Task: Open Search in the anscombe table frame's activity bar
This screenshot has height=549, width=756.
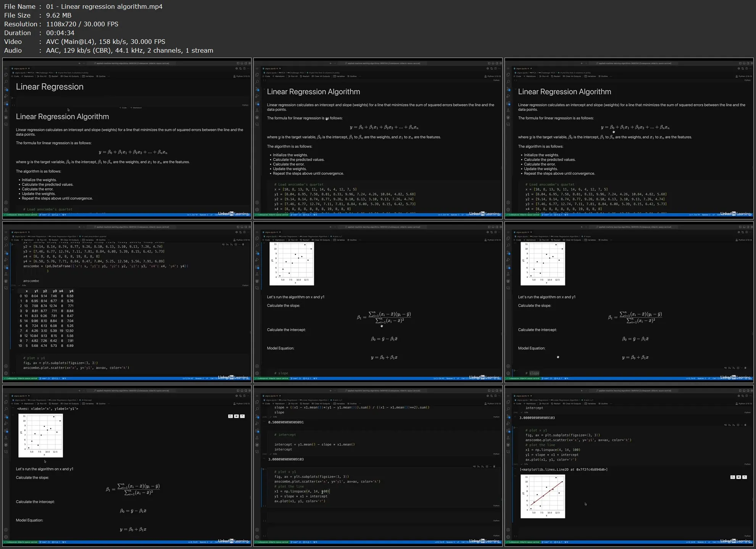Action: pyautogui.click(x=6, y=245)
